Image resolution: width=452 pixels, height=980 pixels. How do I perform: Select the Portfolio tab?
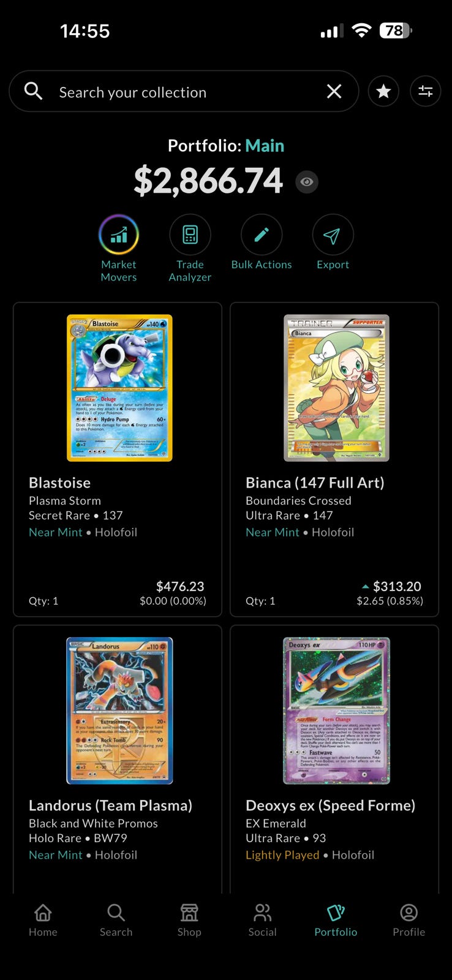pyautogui.click(x=336, y=921)
